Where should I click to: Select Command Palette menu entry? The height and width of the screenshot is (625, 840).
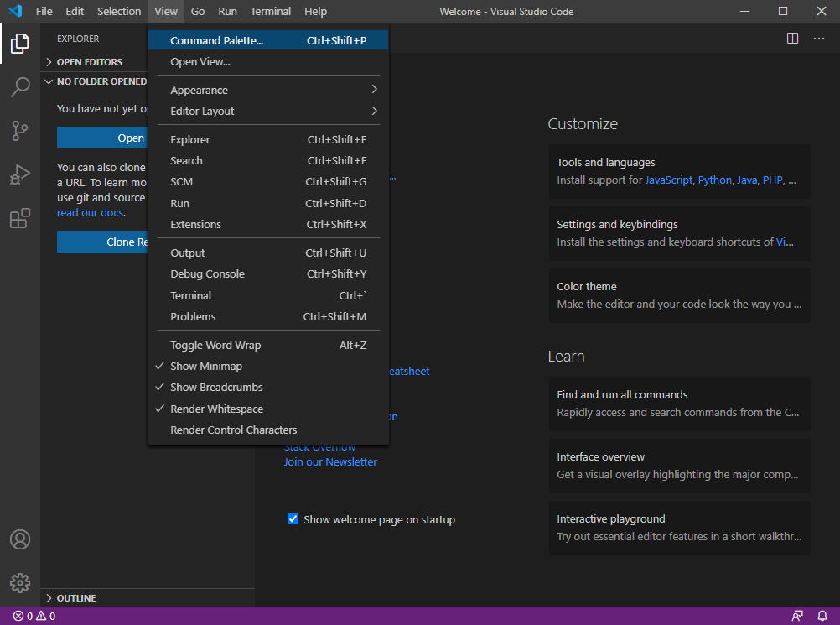[268, 40]
